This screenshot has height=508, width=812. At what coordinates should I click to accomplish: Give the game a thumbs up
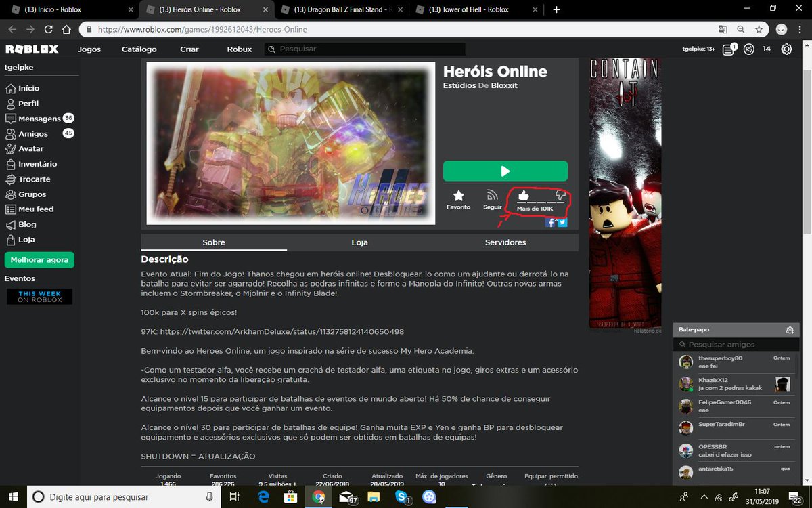(x=524, y=196)
